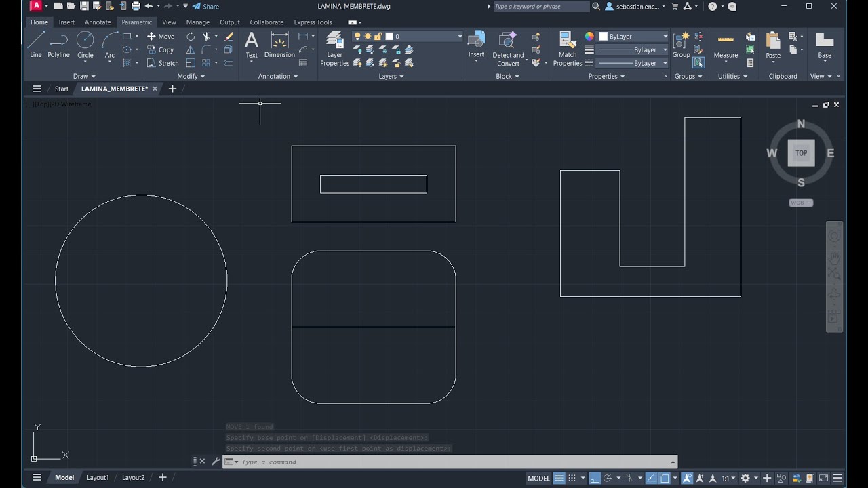This screenshot has width=868, height=488.
Task: Select the Polyline tool
Action: (x=59, y=45)
